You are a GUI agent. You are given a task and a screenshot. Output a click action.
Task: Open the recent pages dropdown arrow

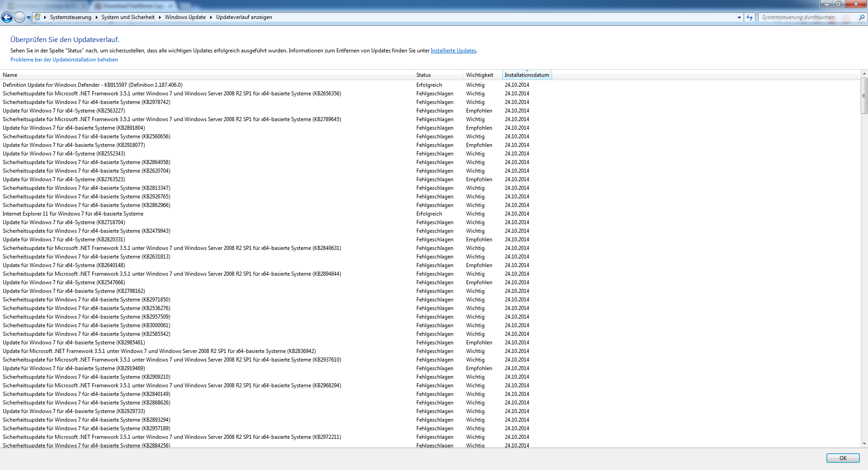(29, 18)
